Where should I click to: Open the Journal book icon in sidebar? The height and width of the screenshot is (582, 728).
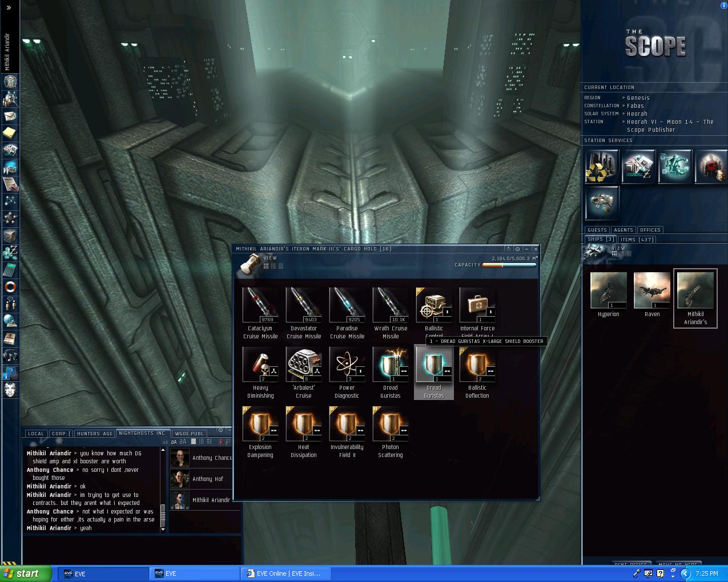point(10,338)
